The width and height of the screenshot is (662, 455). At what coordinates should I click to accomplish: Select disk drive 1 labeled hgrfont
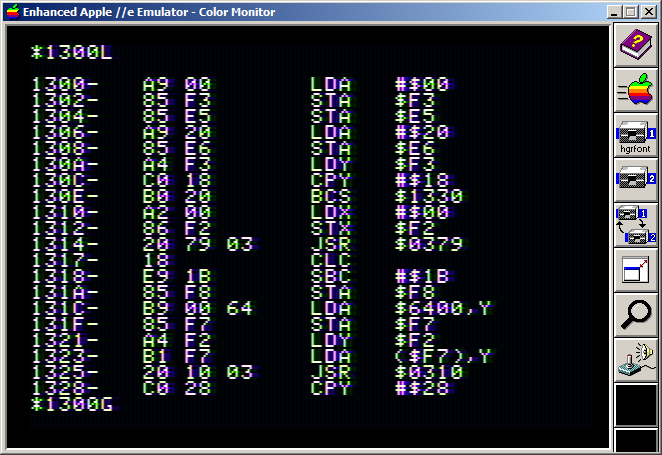[x=635, y=136]
